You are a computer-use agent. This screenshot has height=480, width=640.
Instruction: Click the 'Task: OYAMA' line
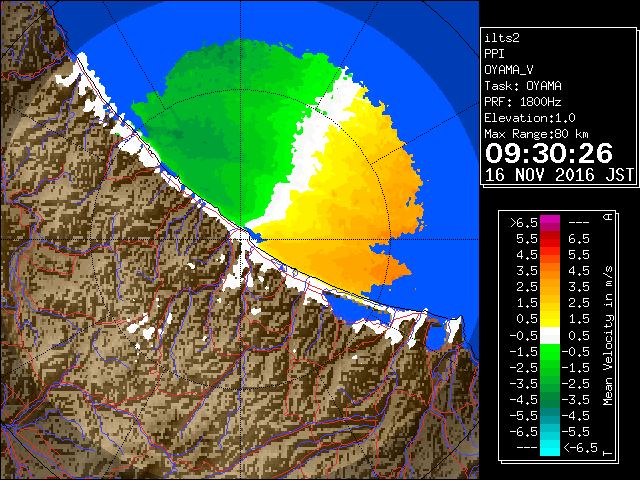[523, 86]
